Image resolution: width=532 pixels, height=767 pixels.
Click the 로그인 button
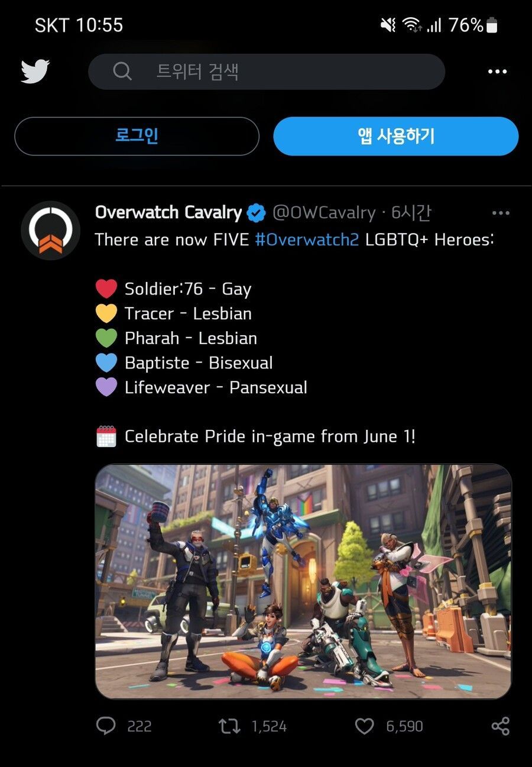coord(137,136)
